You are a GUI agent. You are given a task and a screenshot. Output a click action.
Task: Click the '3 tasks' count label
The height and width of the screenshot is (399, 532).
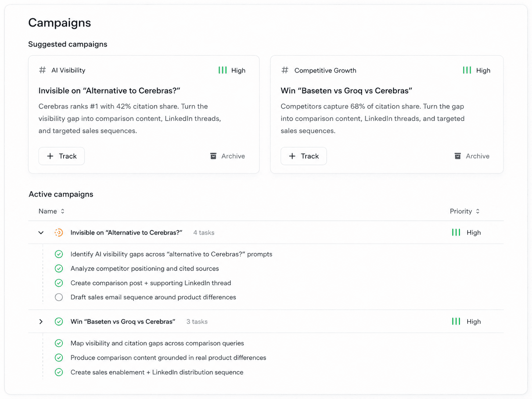197,321
